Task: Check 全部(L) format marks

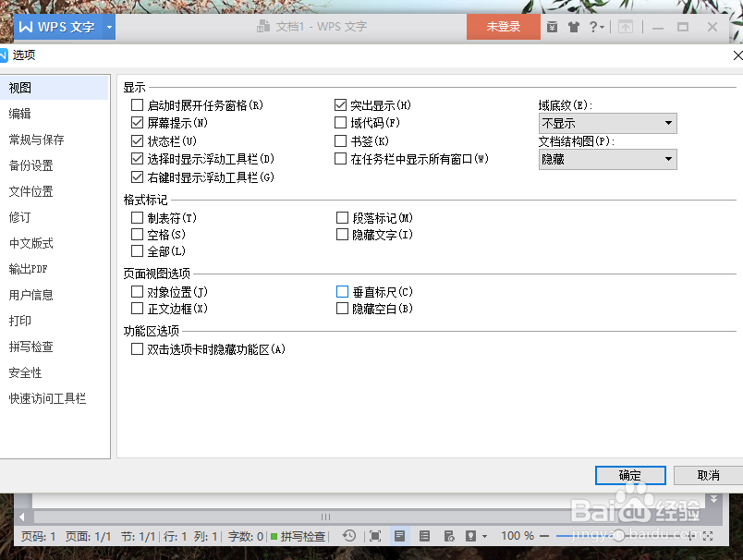Action: 138,250
